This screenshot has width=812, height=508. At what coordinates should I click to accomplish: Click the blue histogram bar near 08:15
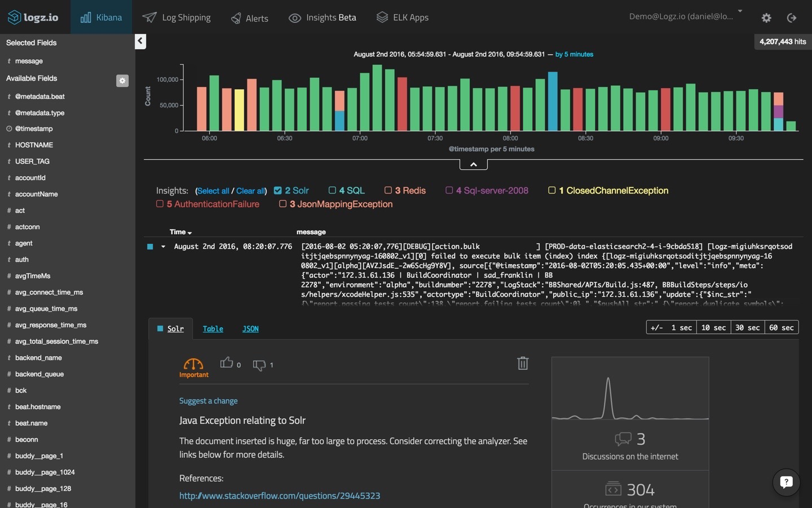(553, 102)
